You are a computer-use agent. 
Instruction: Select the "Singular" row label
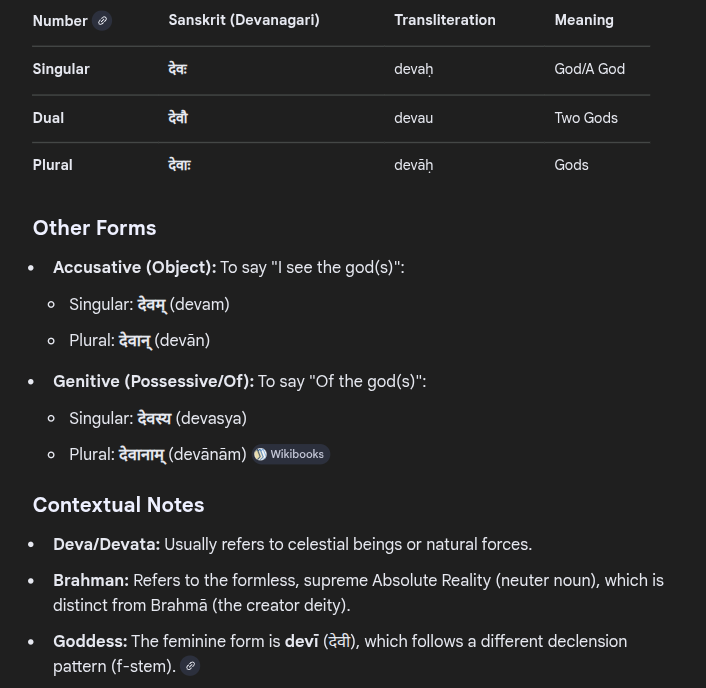click(61, 69)
